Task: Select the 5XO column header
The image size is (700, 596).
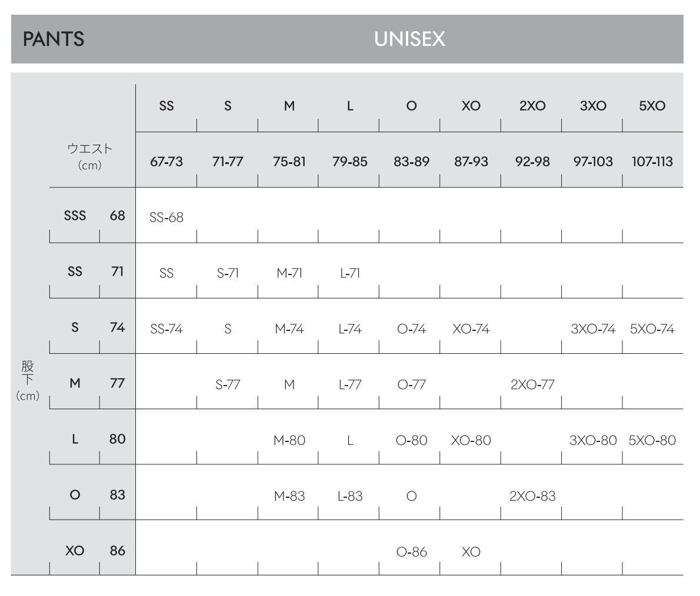Action: coord(652,106)
